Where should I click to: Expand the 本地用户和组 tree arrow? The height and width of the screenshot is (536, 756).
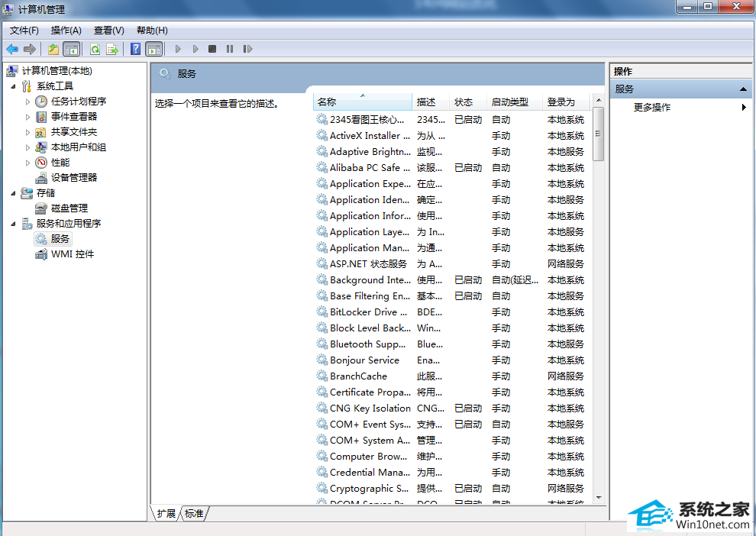click(27, 147)
